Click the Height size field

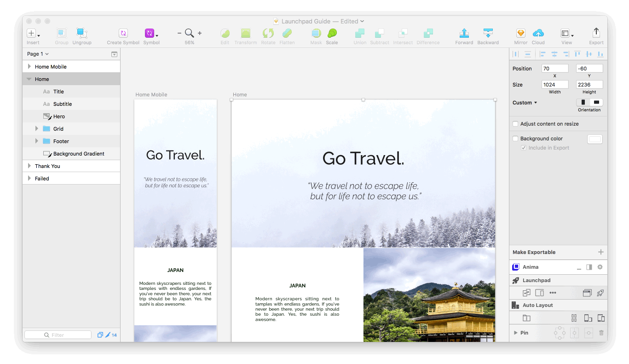[589, 85]
